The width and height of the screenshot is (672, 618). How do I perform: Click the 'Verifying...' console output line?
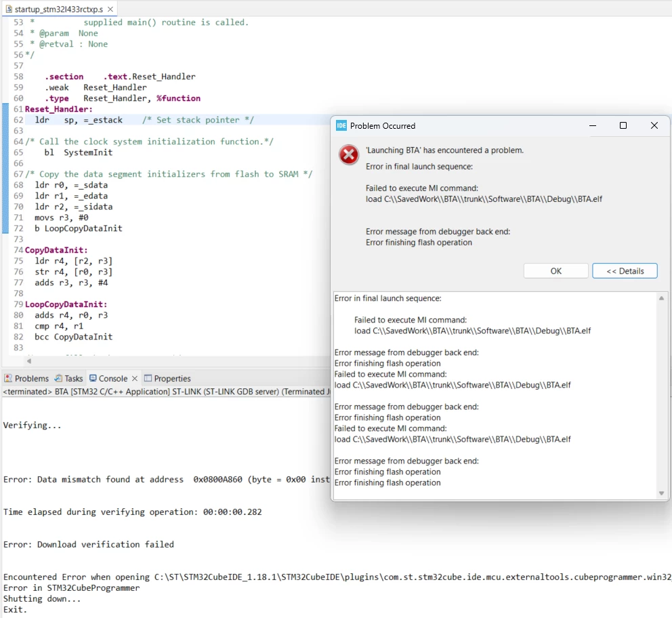point(32,425)
